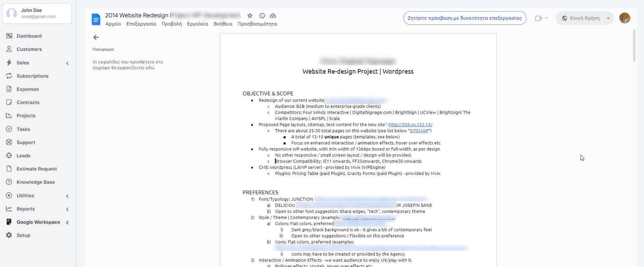Open the share options dropdown arrow
This screenshot has height=267, width=644.
[608, 18]
